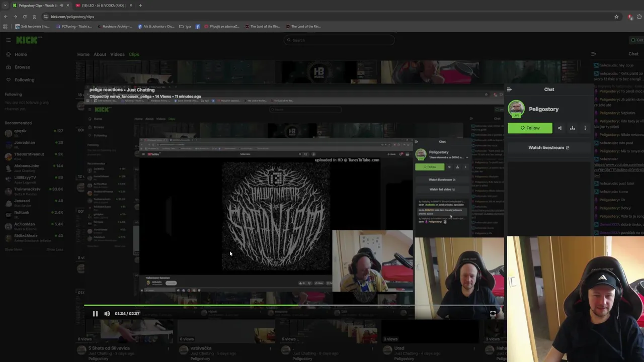Screen dimensions: 644x362
Task: Open recommended channel AlabamaJohn
Action: [x=34, y=167]
